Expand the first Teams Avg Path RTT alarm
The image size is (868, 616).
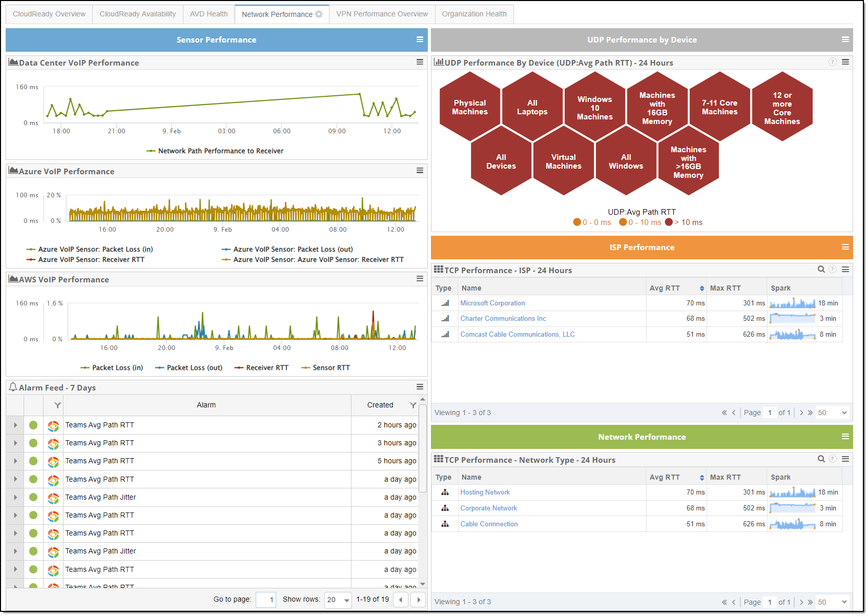point(15,425)
